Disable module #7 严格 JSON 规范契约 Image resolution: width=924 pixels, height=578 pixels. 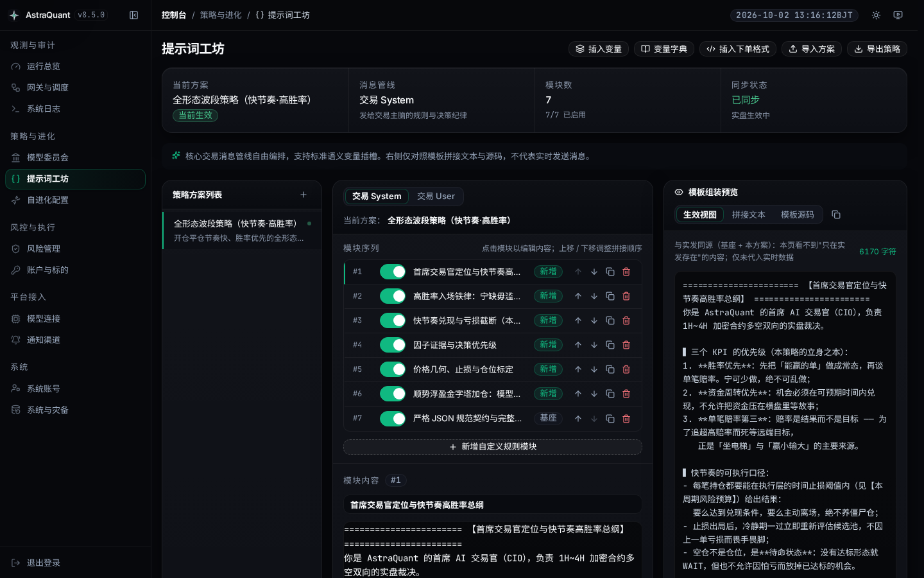(393, 418)
